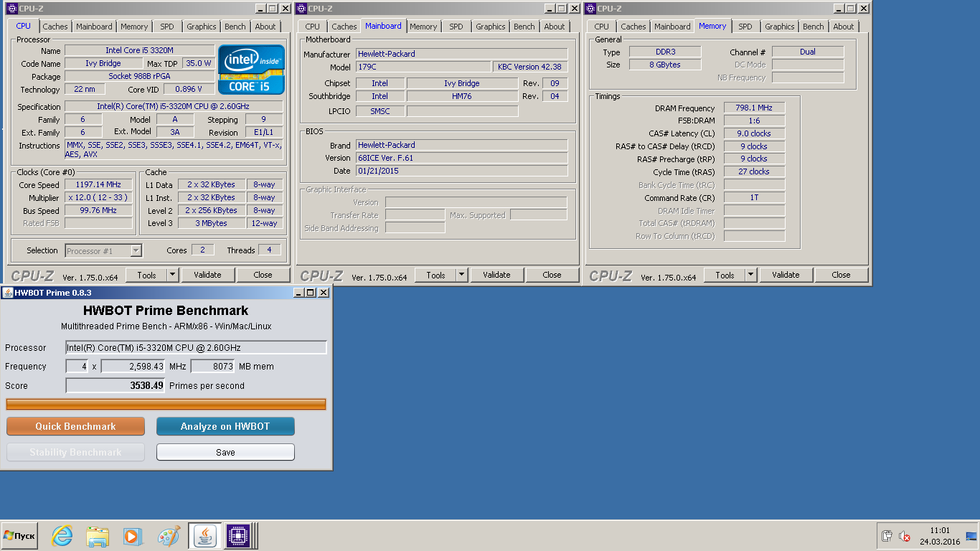This screenshot has width=980, height=551.
Task: Open Bench tab in CPU window
Action: [235, 27]
